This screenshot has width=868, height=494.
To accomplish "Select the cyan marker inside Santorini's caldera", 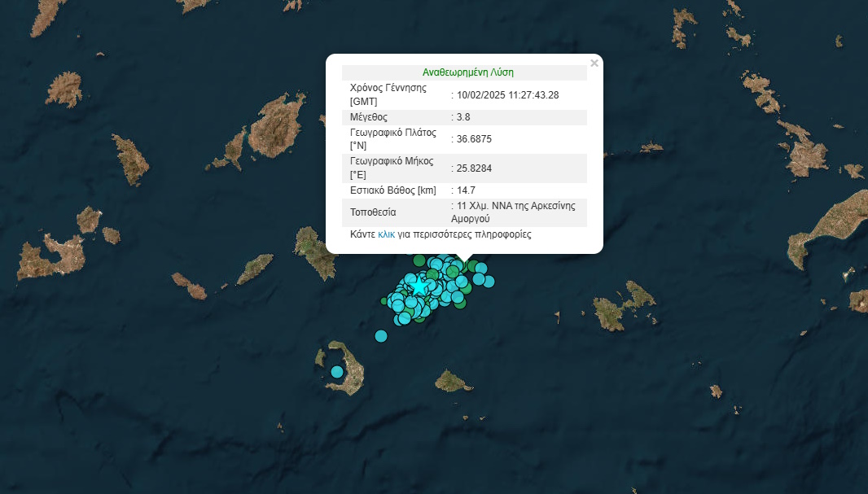I will click(337, 372).
